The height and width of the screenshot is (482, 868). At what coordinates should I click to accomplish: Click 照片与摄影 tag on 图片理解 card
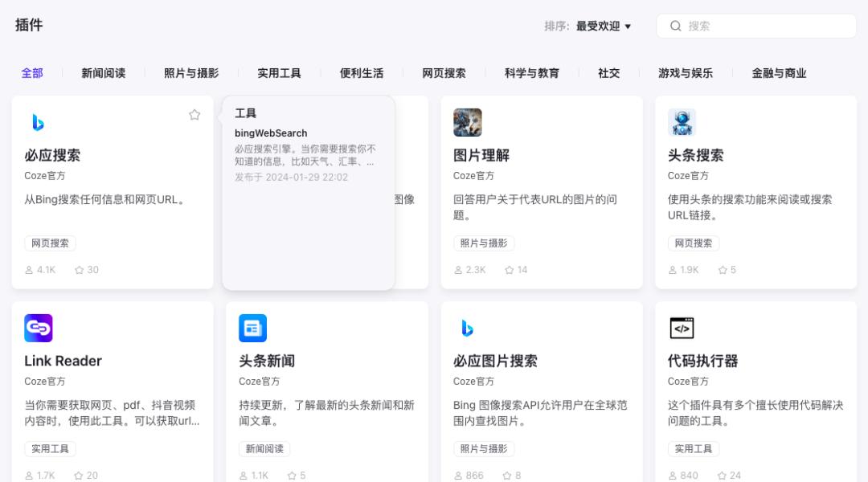pyautogui.click(x=484, y=243)
